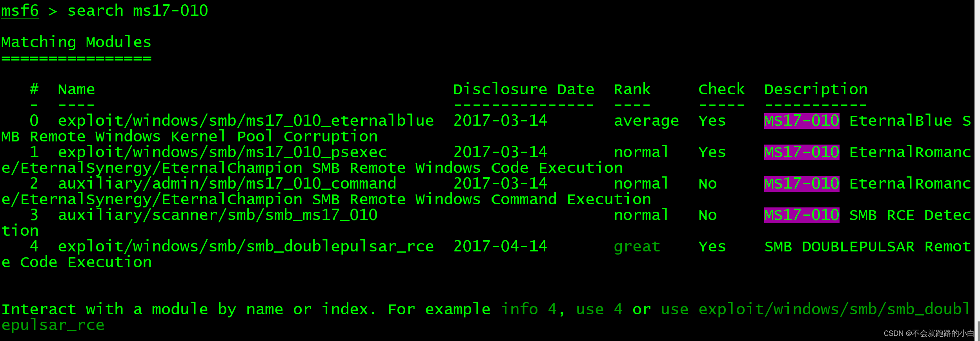Click 'Yes' check value in the doublepulsar row
The height and width of the screenshot is (341, 980).
712,246
